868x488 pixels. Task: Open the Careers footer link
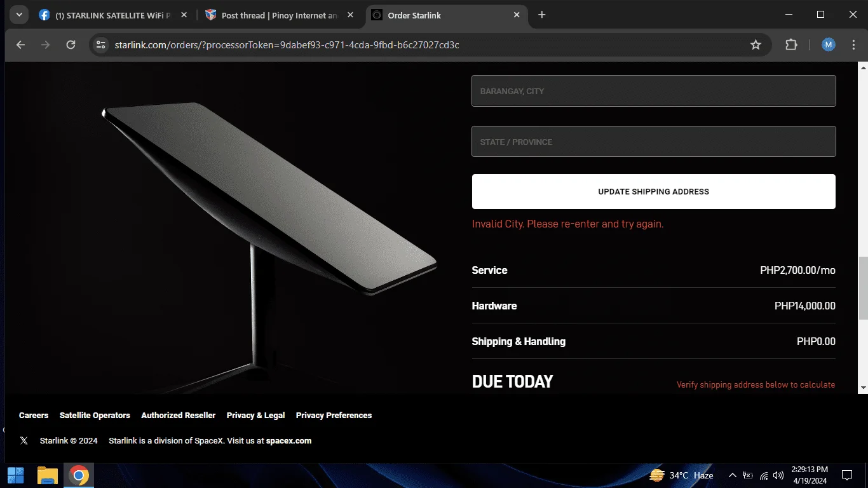tap(34, 415)
